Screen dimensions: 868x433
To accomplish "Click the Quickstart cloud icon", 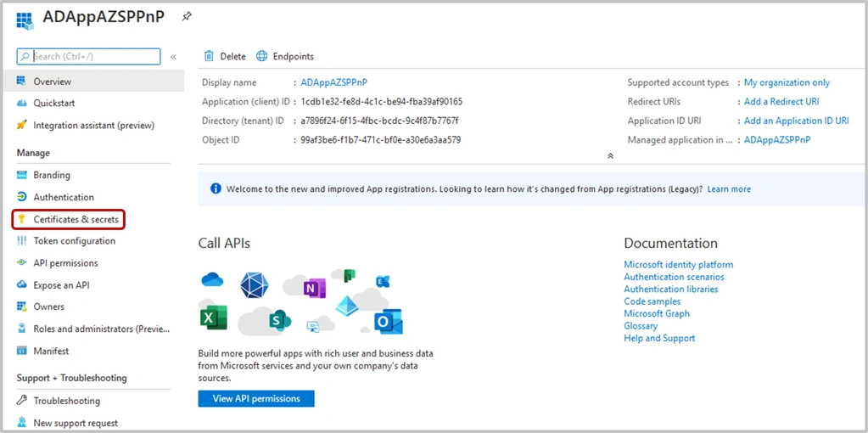I will pyautogui.click(x=21, y=103).
